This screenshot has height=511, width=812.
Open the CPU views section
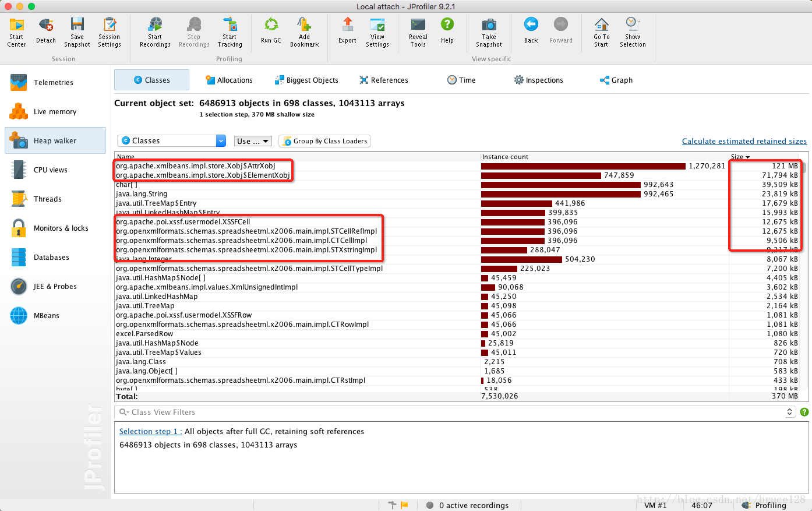tap(55, 170)
